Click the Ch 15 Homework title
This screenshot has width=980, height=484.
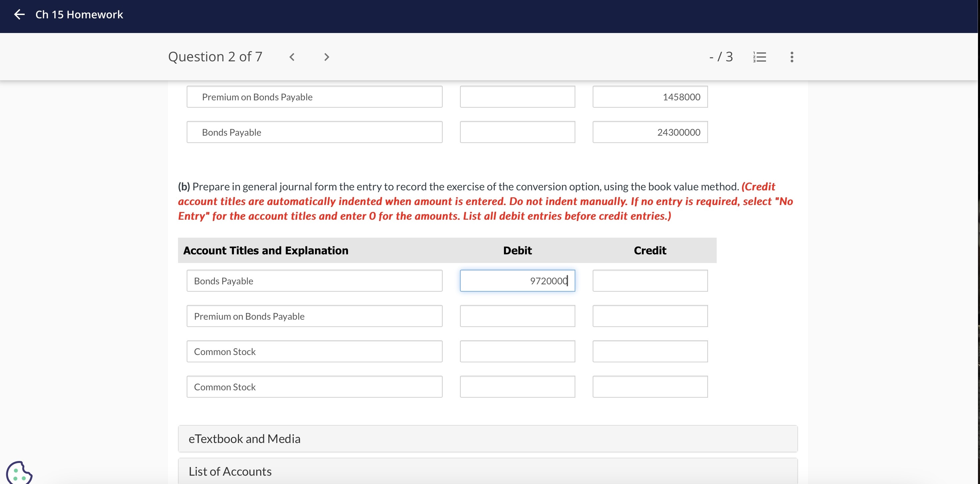point(79,14)
